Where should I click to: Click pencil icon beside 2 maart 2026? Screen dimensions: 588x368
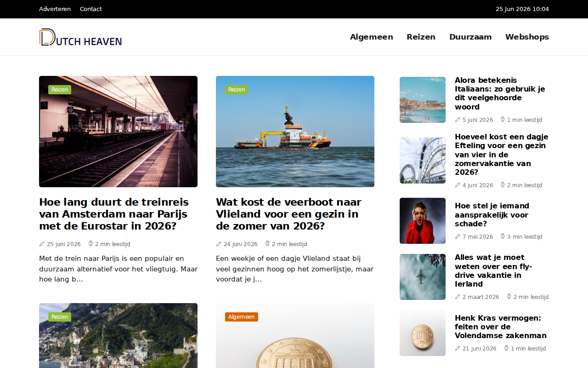(458, 297)
